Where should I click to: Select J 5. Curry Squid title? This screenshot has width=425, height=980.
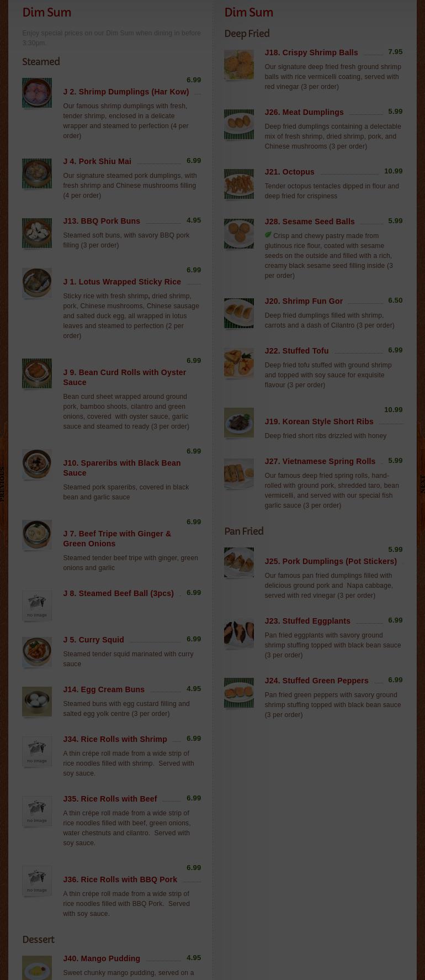[93, 640]
